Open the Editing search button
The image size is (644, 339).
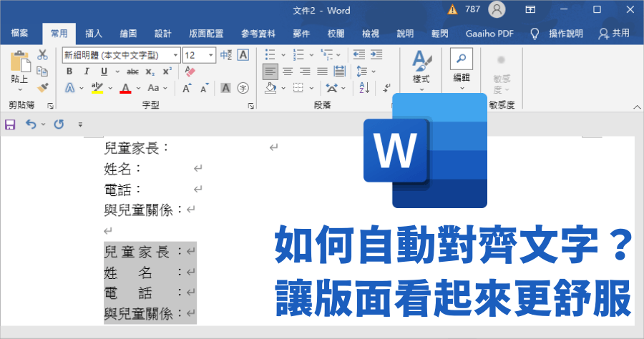pyautogui.click(x=462, y=69)
